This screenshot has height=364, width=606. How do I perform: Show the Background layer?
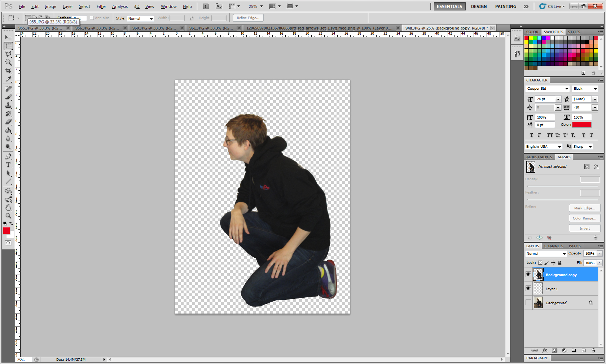pyautogui.click(x=528, y=302)
